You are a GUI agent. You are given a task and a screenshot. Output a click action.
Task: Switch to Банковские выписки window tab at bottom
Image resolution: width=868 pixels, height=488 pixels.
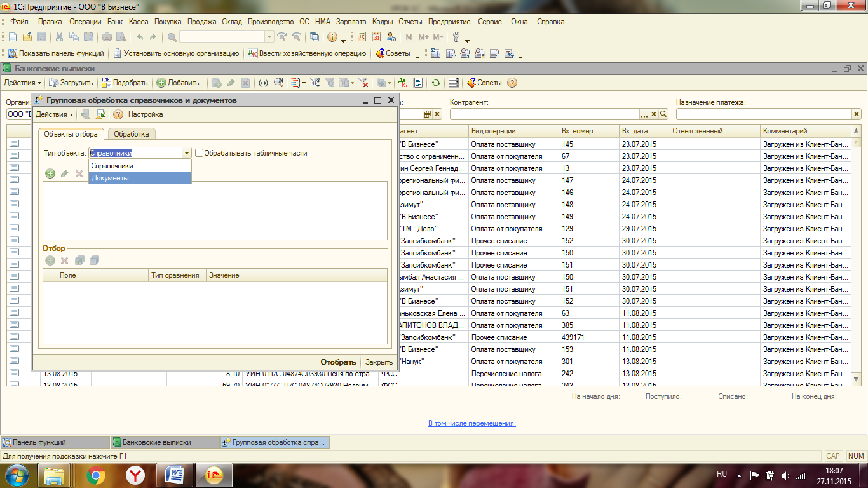pyautogui.click(x=164, y=442)
